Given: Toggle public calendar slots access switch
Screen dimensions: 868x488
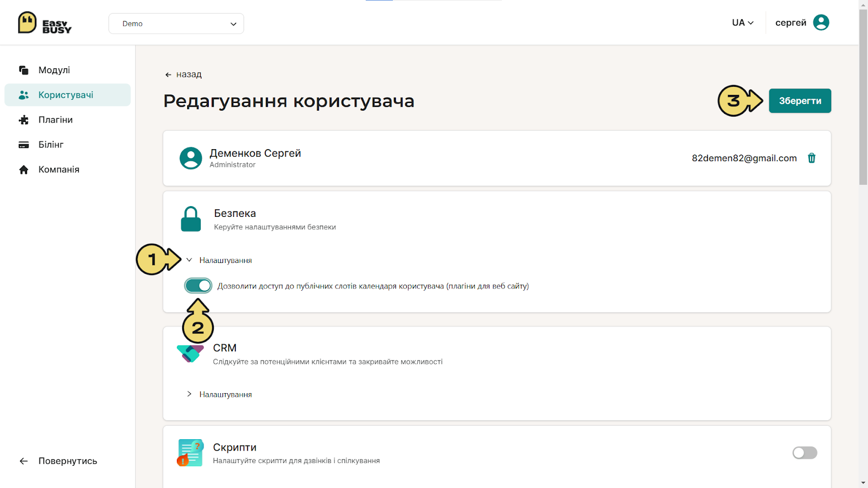Looking at the screenshot, I should point(198,286).
